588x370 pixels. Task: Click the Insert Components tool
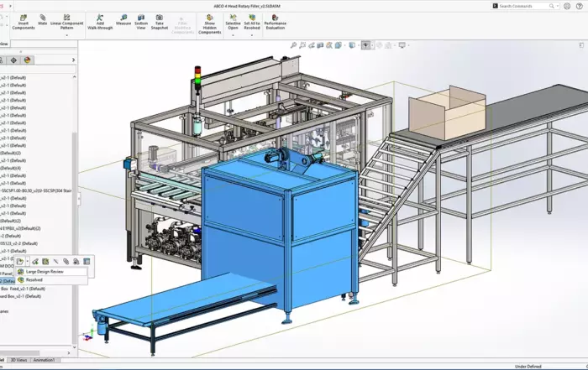(24, 23)
